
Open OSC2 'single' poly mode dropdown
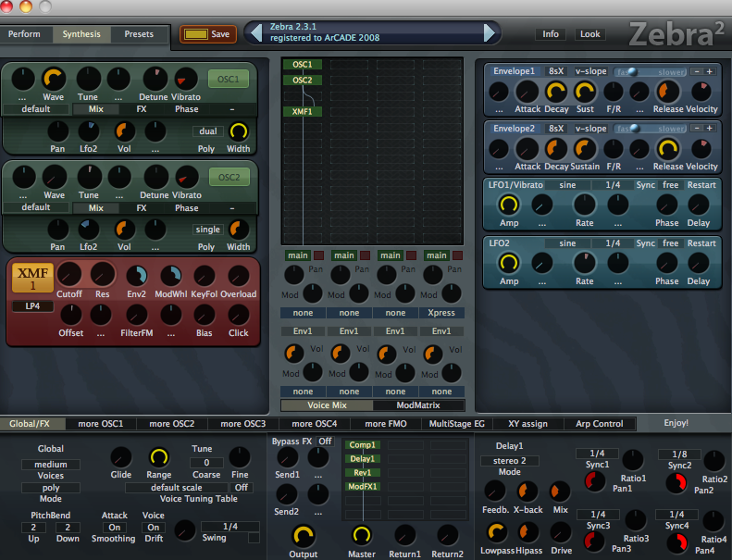(207, 230)
